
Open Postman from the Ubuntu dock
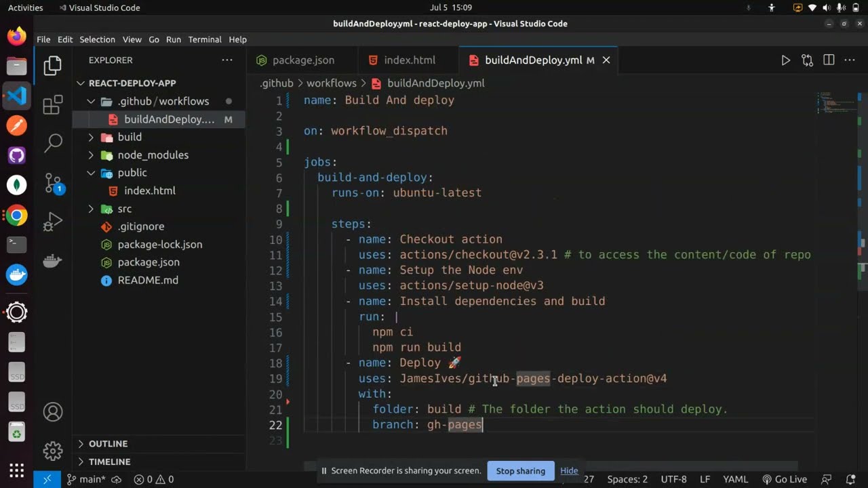tap(17, 125)
